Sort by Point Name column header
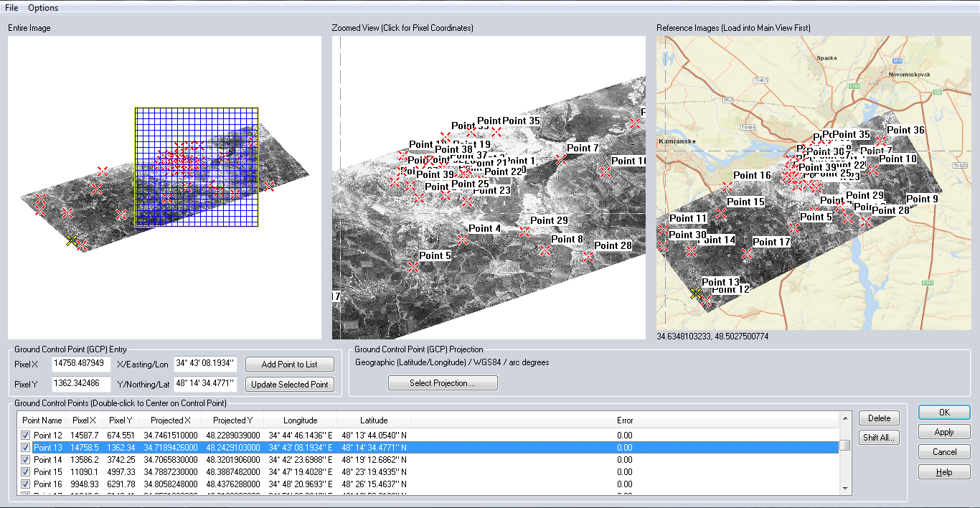980x508 pixels. click(x=42, y=420)
